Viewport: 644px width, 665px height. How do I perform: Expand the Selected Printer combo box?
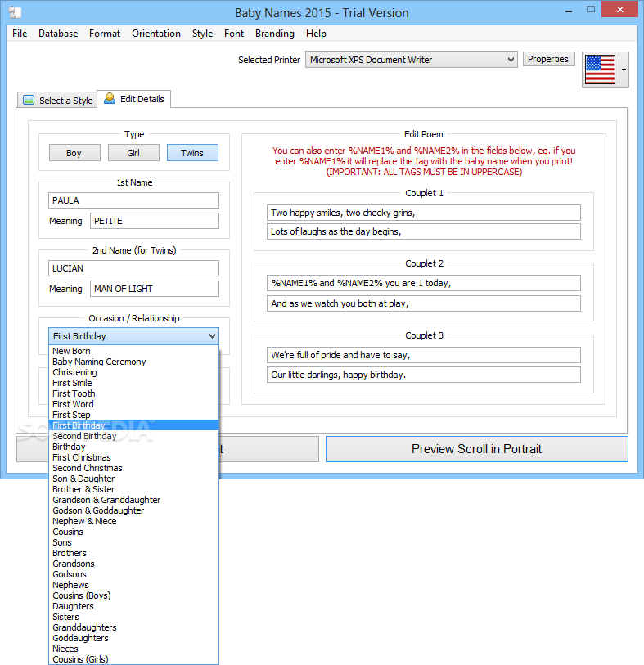tap(411, 60)
